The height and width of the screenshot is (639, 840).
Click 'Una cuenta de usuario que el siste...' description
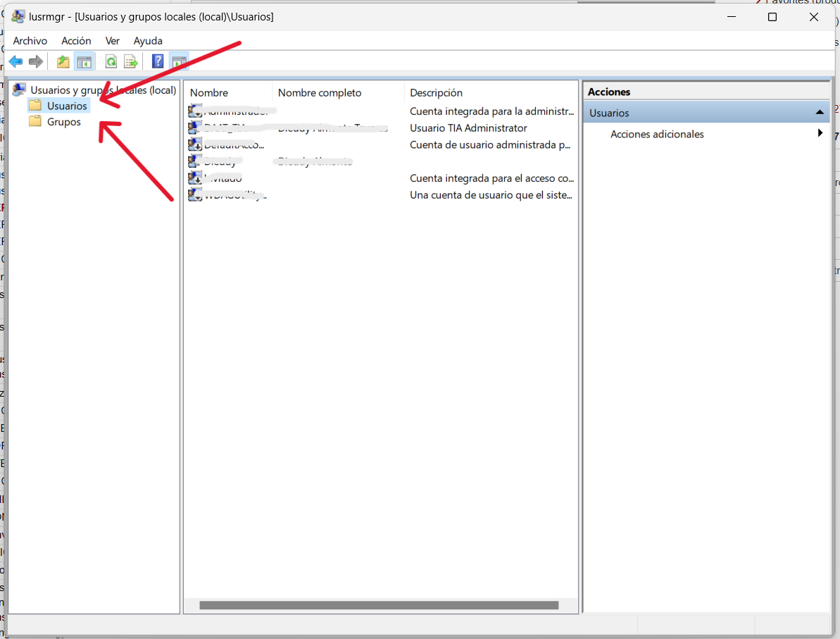(491, 195)
